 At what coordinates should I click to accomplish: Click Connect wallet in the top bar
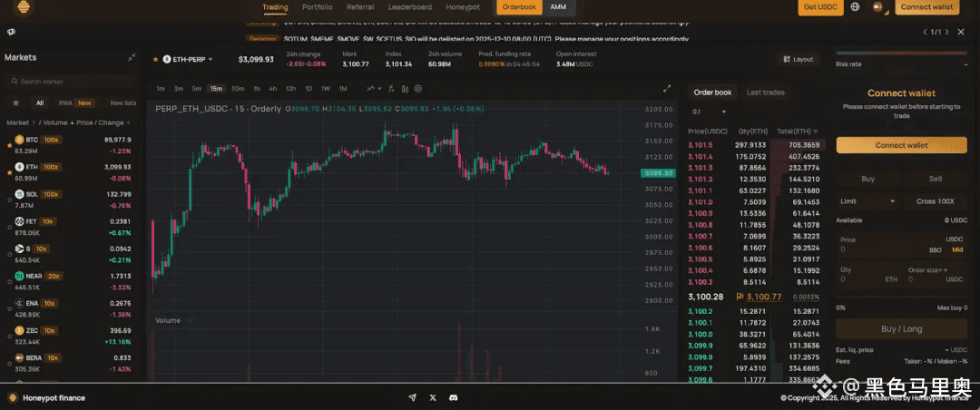tap(926, 7)
